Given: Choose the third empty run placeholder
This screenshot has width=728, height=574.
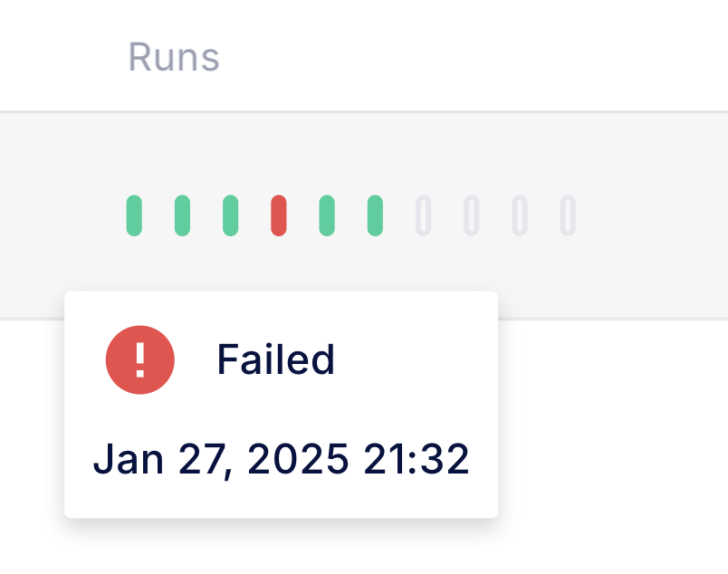Looking at the screenshot, I should pyautogui.click(x=520, y=215).
